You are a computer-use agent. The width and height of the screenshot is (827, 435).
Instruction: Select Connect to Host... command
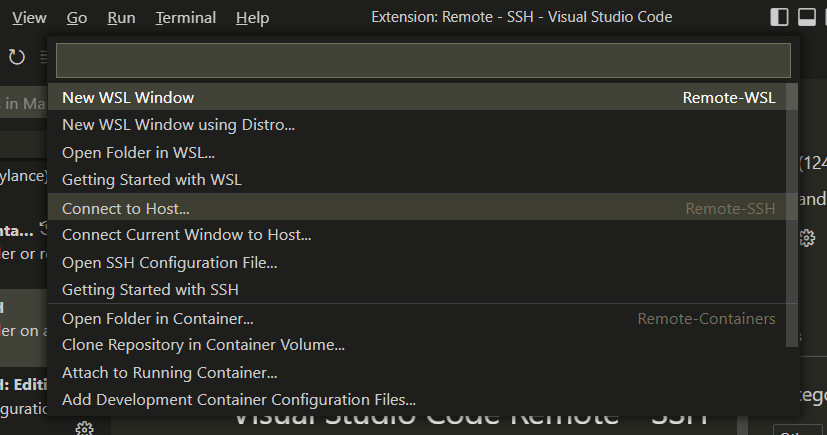(423, 207)
